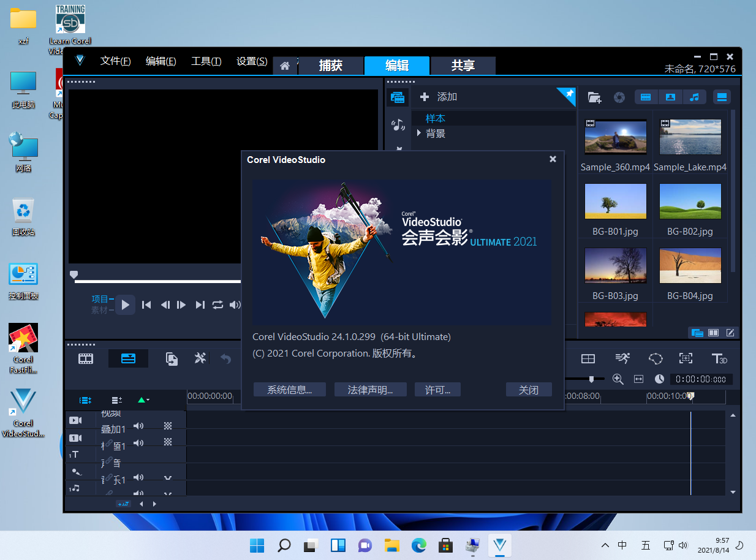Switch to Storyboard view
The height and width of the screenshot is (560, 756).
(86, 358)
